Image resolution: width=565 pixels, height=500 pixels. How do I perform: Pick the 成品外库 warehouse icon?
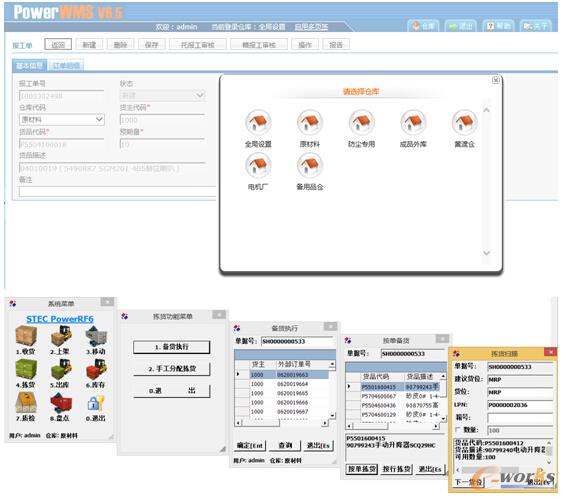[x=413, y=122]
